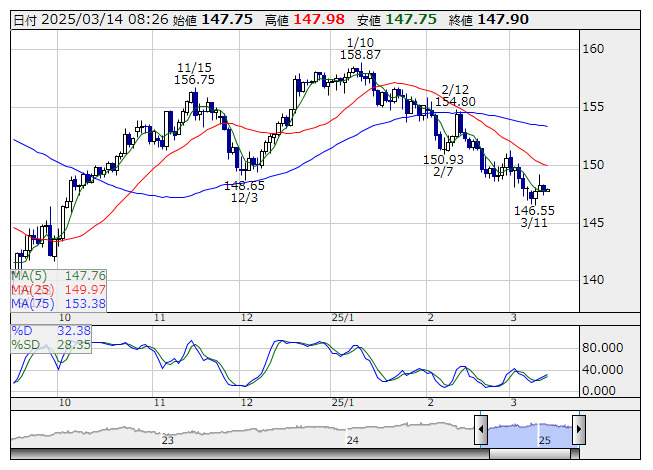This screenshot has width=653, height=470.
Task: Click the left range handle arrow
Action: pyautogui.click(x=481, y=429)
